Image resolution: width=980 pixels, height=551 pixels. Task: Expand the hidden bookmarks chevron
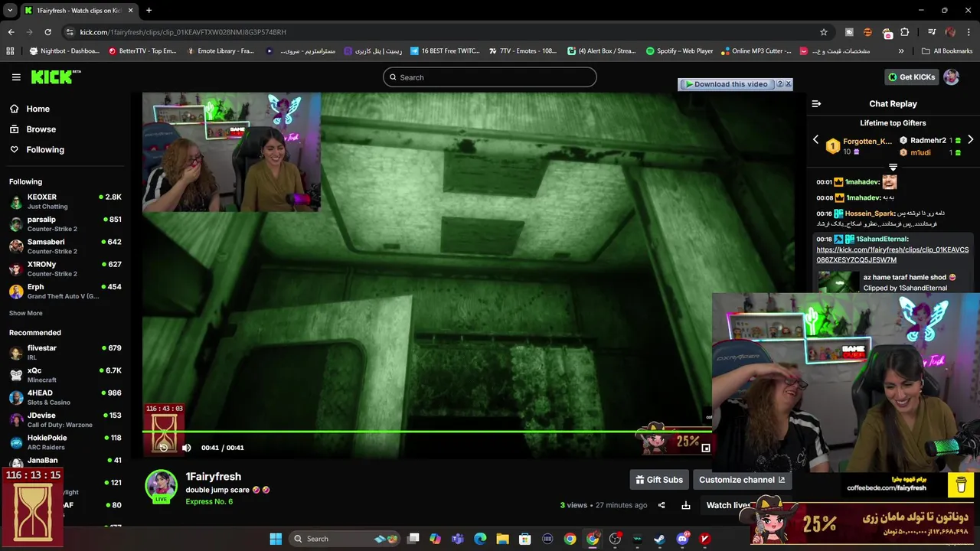[x=901, y=51]
